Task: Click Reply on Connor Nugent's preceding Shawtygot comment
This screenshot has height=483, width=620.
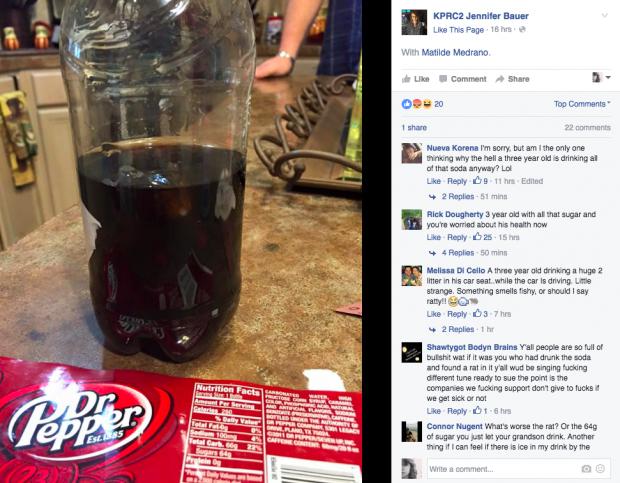Action: [x=457, y=411]
